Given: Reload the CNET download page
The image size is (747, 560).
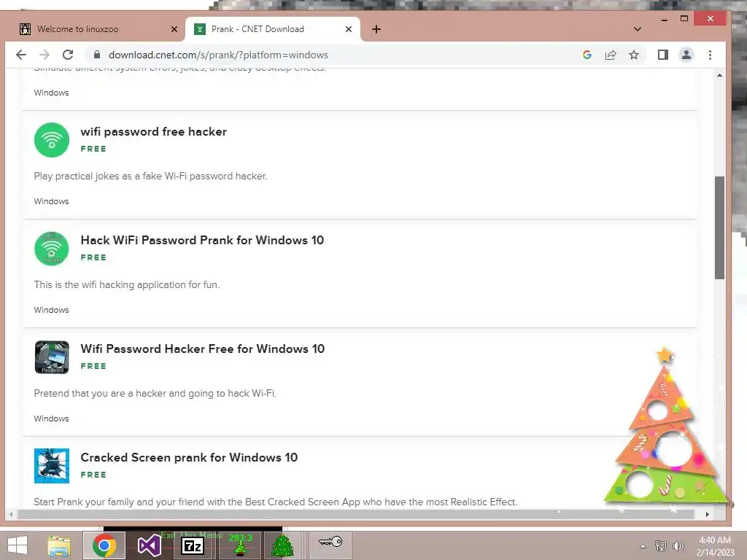Looking at the screenshot, I should tap(68, 55).
